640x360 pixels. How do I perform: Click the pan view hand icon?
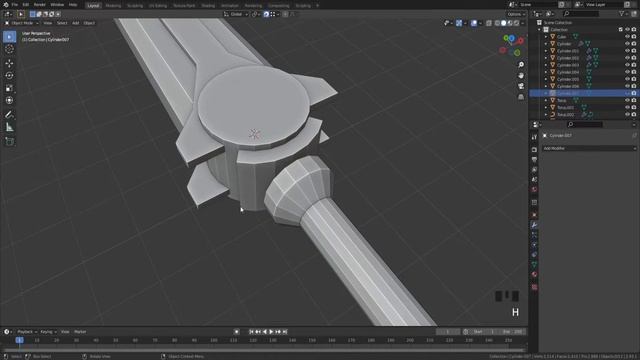coord(521,76)
